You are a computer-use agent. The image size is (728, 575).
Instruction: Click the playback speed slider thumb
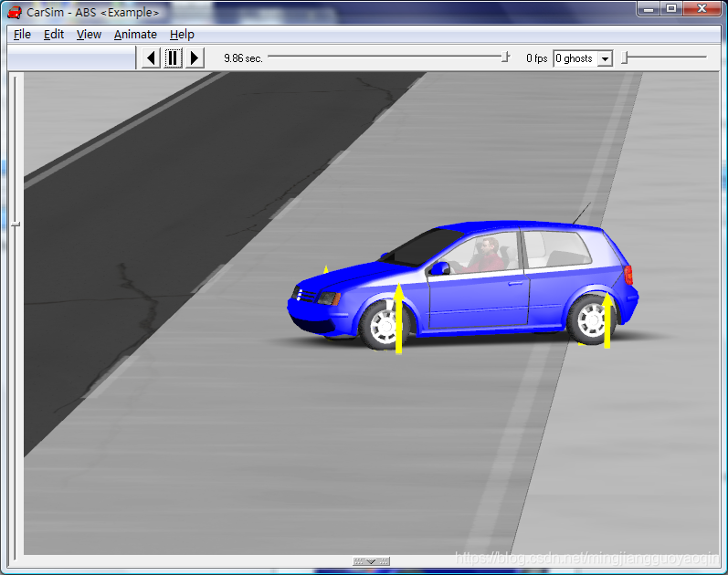coord(625,58)
